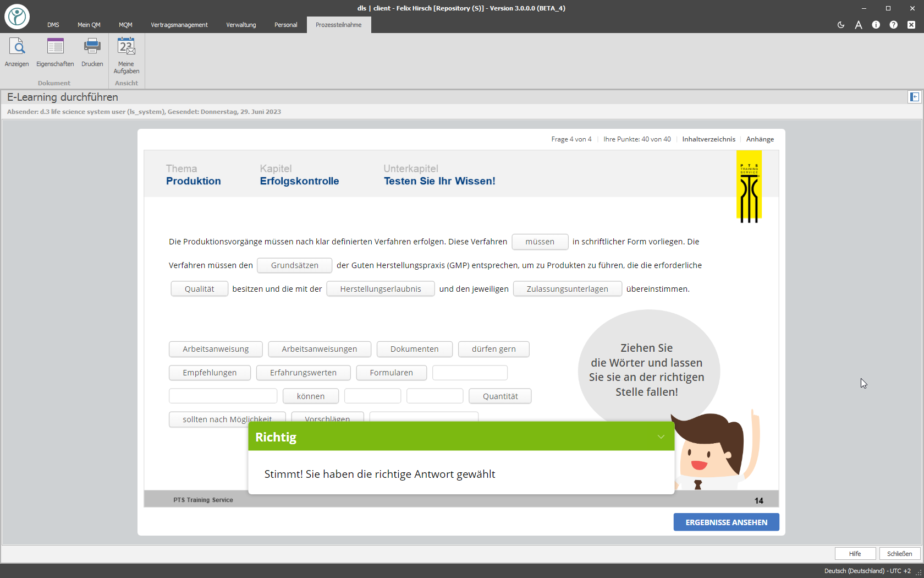
Task: Open the Inhaltverzeichnis link
Action: [x=708, y=139]
